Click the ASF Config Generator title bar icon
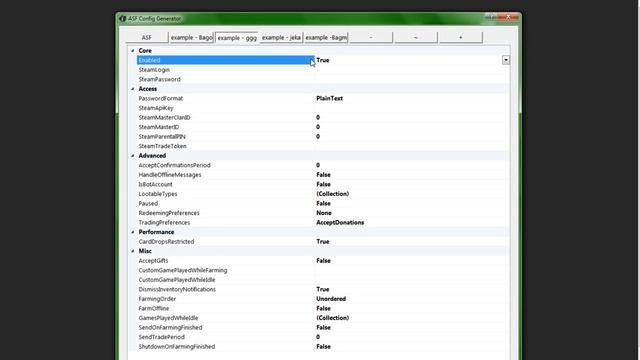 pyautogui.click(x=122, y=19)
